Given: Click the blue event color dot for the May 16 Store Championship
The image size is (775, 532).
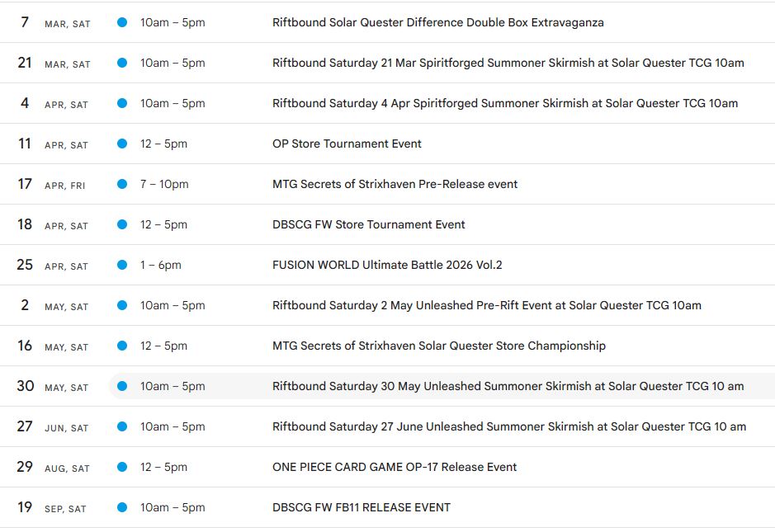Looking at the screenshot, I should coord(122,346).
